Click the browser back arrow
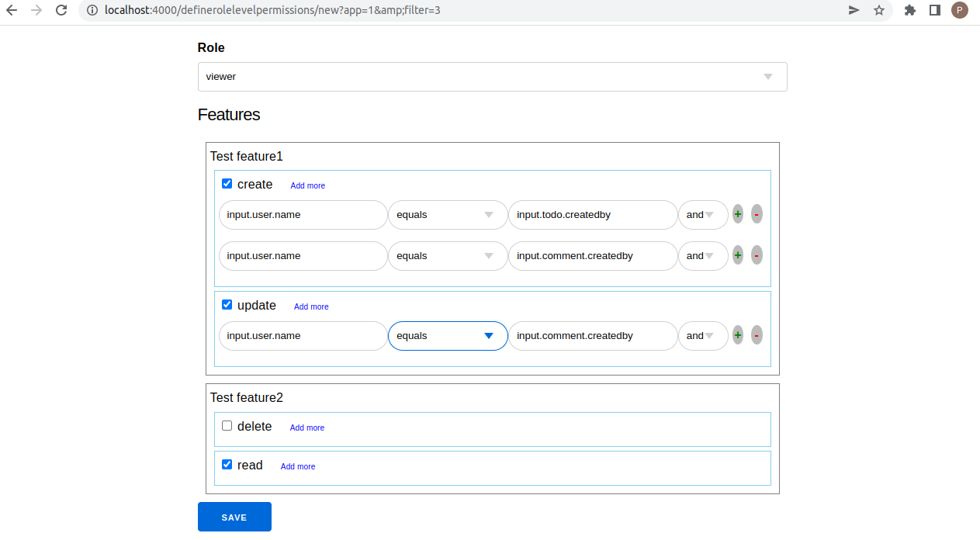The image size is (980, 540). (12, 10)
